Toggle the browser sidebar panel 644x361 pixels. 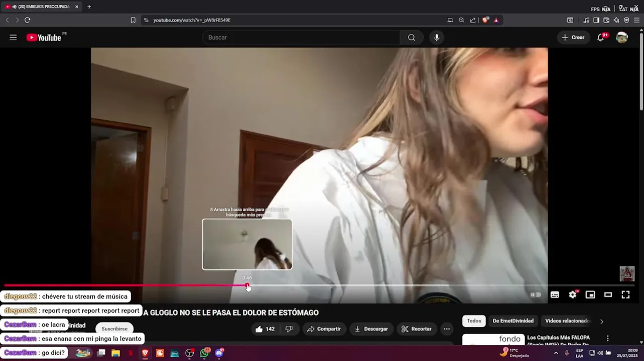pyautogui.click(x=596, y=20)
